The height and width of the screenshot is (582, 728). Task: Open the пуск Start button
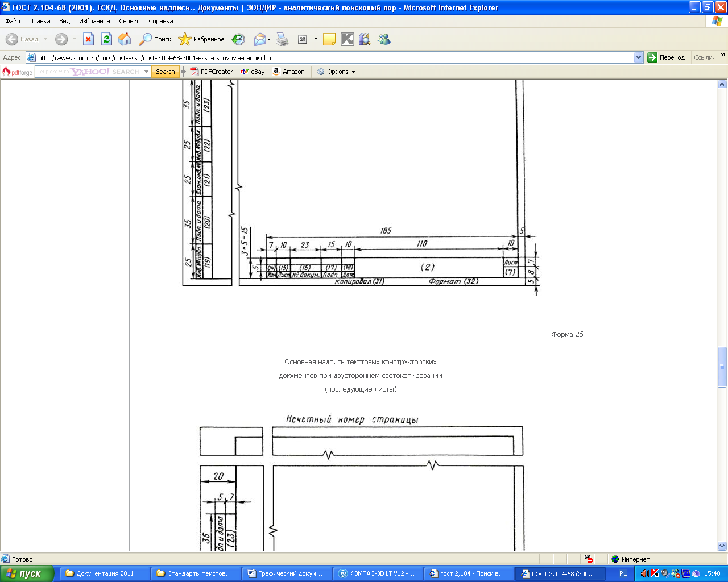(27, 573)
